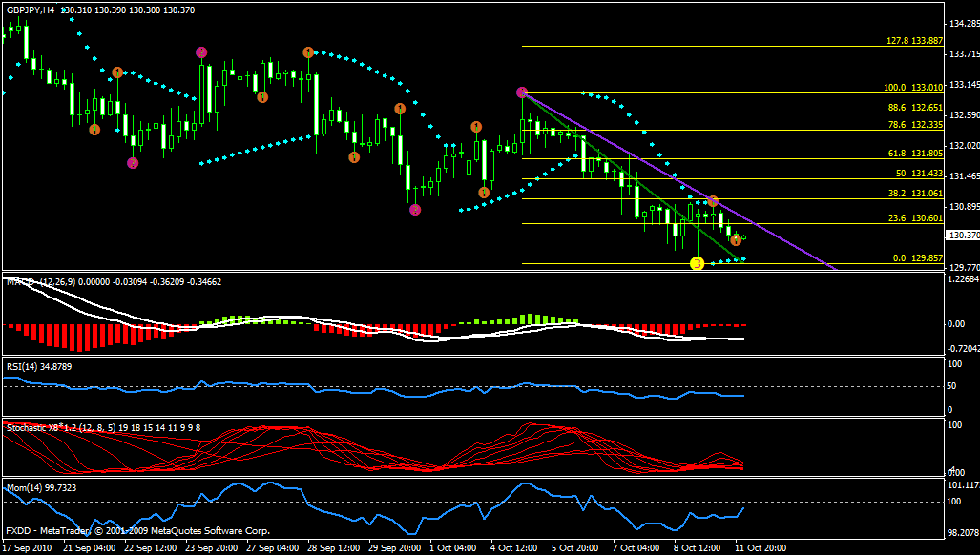Click the Mom(14) indicator label
The height and width of the screenshot is (555, 980).
[41, 487]
